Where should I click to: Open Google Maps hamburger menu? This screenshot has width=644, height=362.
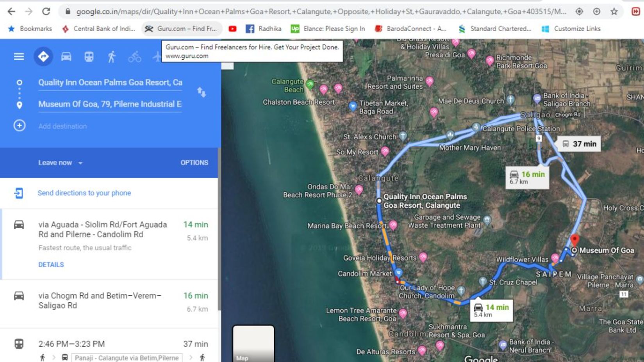[19, 57]
